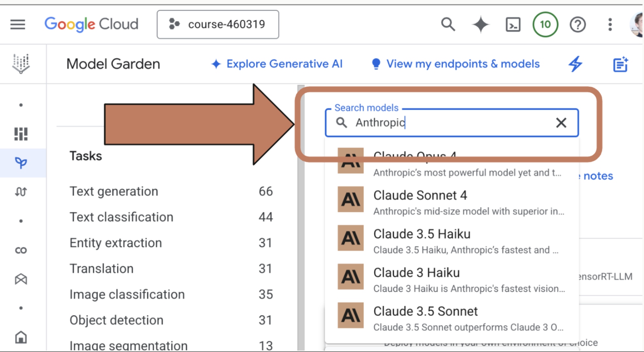The width and height of the screenshot is (644, 352).
Task: Select the Model Garden sprout sidebar icon
Action: coord(21,163)
